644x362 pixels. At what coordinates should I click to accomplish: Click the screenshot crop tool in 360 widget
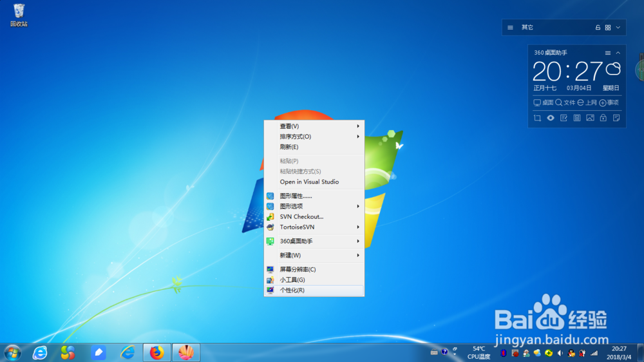[537, 118]
